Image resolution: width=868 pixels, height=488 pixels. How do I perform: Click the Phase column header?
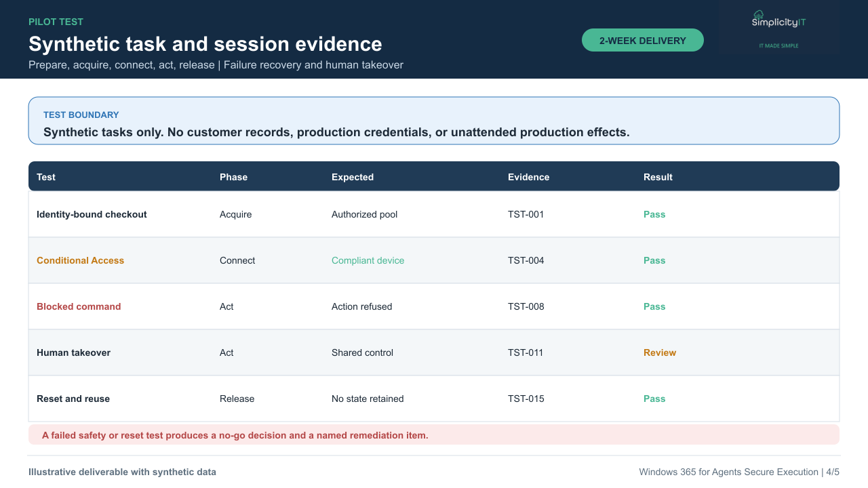pos(233,177)
